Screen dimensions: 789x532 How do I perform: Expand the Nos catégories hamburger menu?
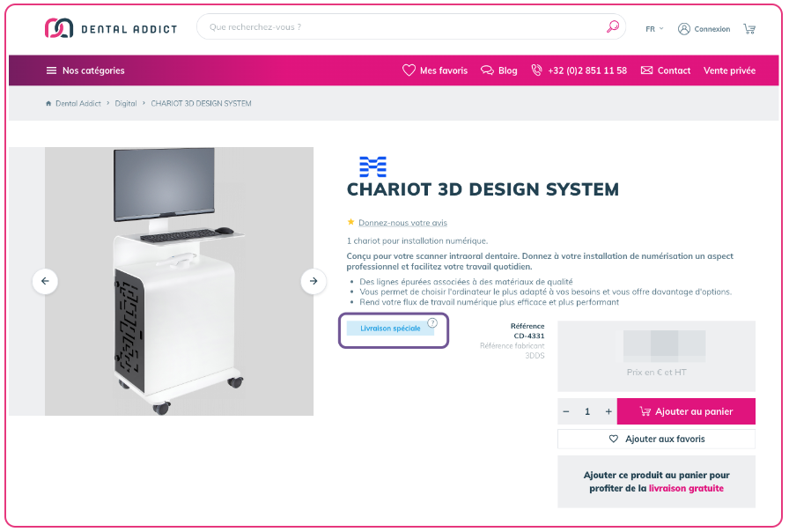coord(85,70)
